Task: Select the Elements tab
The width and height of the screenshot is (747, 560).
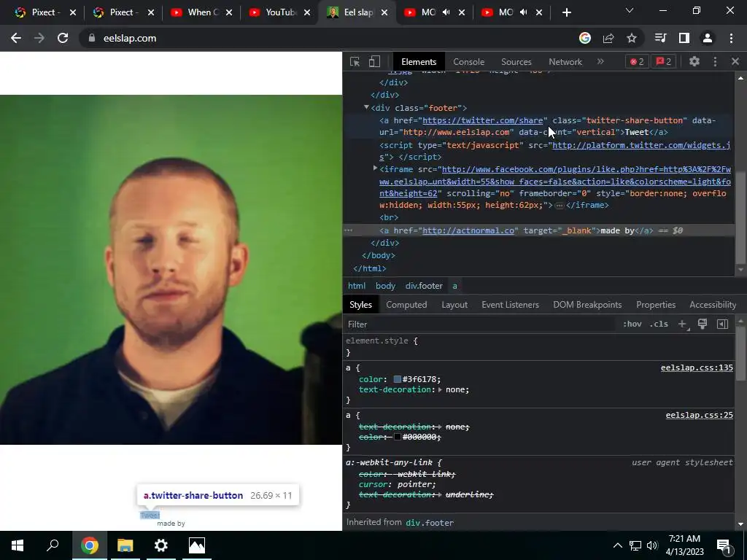Action: (x=419, y=61)
